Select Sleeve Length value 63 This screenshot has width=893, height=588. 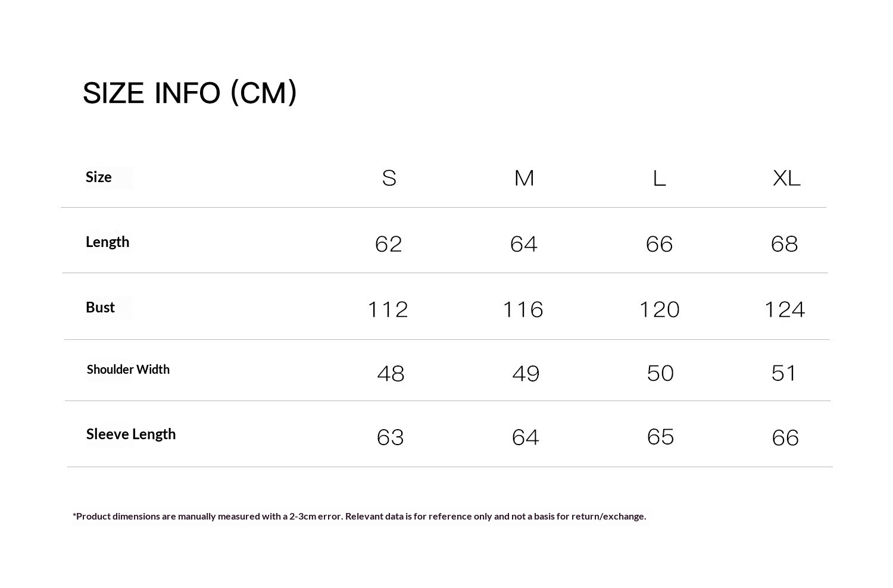pyautogui.click(x=391, y=437)
